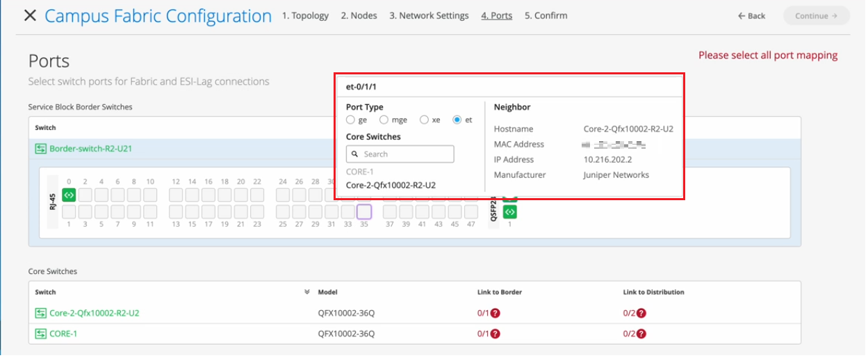
Task: Click Link to Border error icon for Core-2
Action: coord(496,313)
